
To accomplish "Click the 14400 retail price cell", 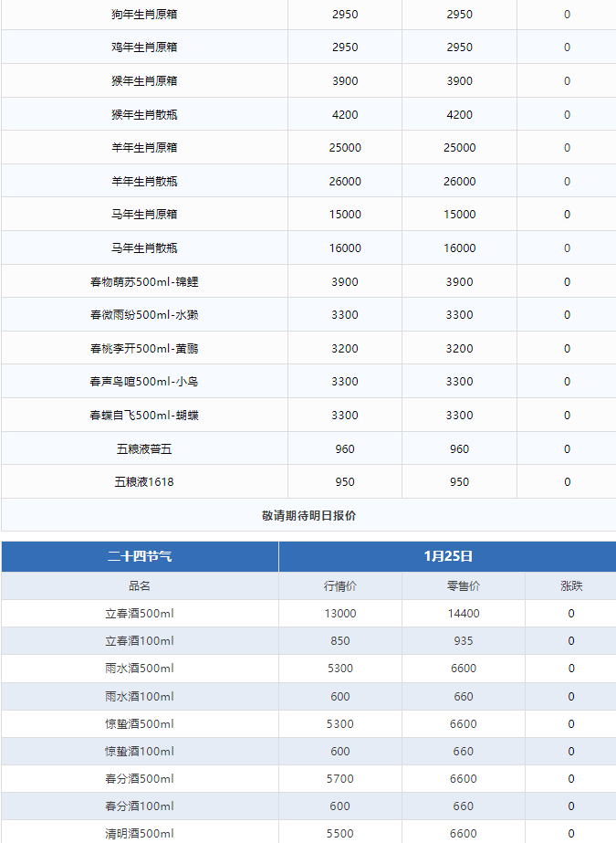I will tap(464, 614).
